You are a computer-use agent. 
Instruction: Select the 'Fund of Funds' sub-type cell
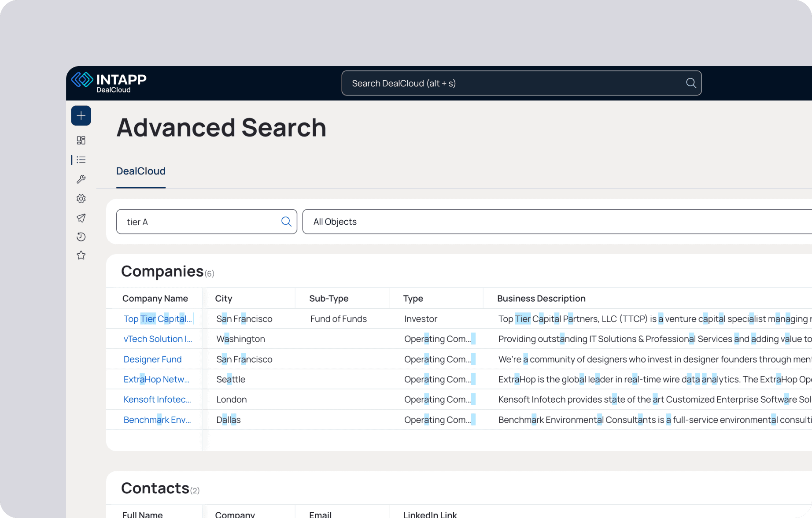click(x=339, y=319)
